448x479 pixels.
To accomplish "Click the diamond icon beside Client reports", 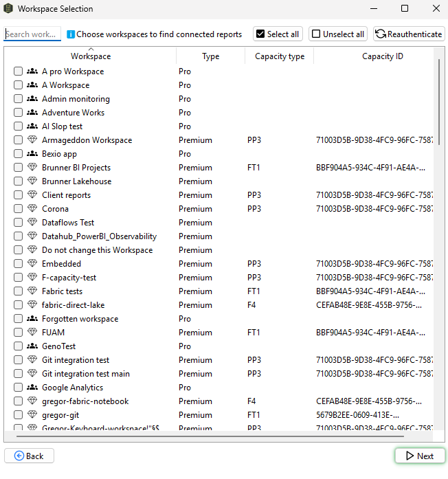I will tap(32, 194).
